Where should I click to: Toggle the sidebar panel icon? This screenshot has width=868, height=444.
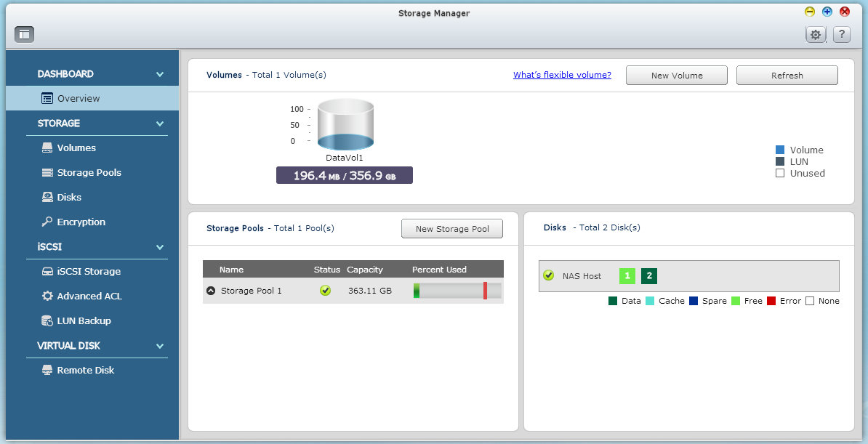click(x=24, y=34)
